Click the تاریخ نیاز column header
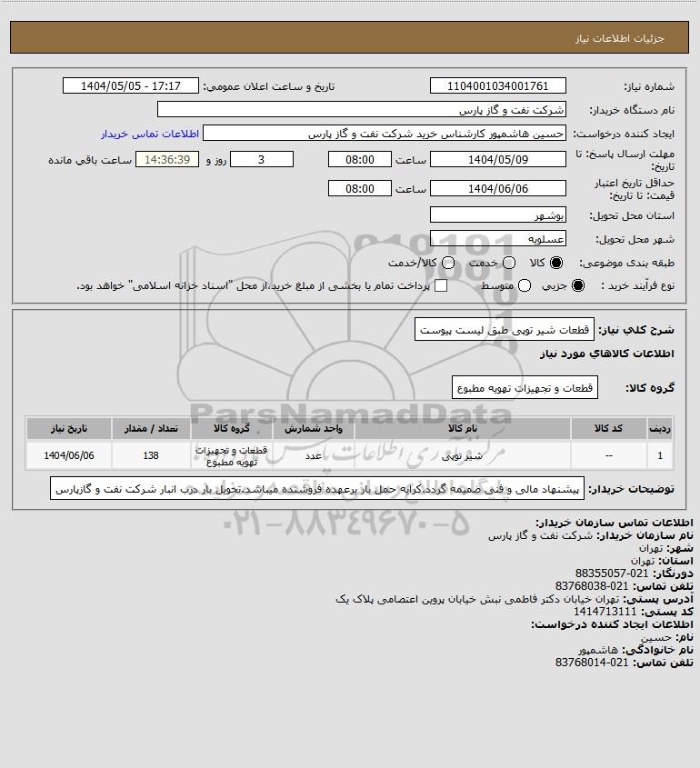Image resolution: width=700 pixels, height=768 pixels. 69,429
